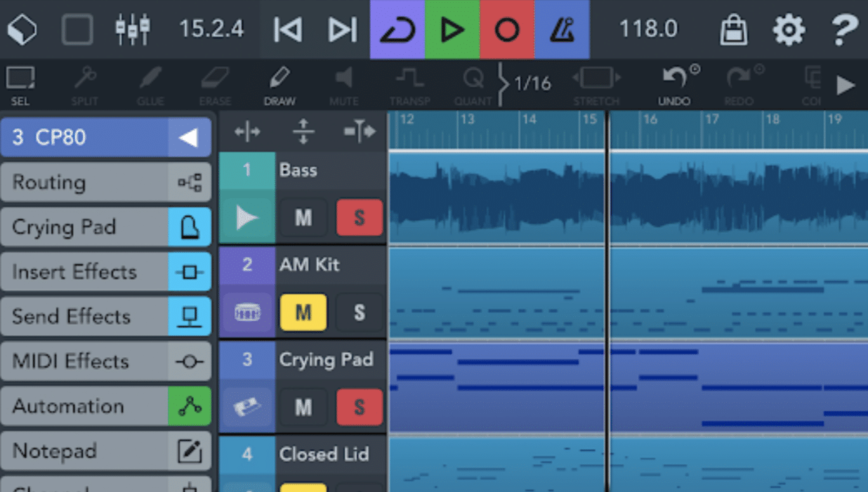Click the AM Kit drum icon
Image resolution: width=868 pixels, height=492 pixels.
point(247,313)
